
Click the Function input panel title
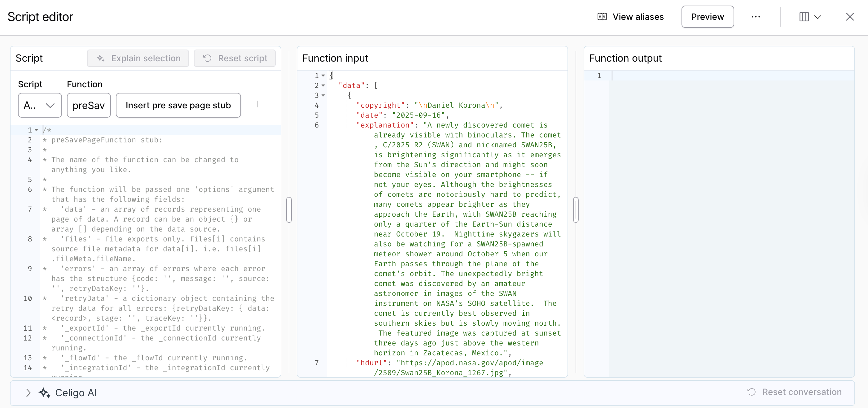[x=335, y=58]
